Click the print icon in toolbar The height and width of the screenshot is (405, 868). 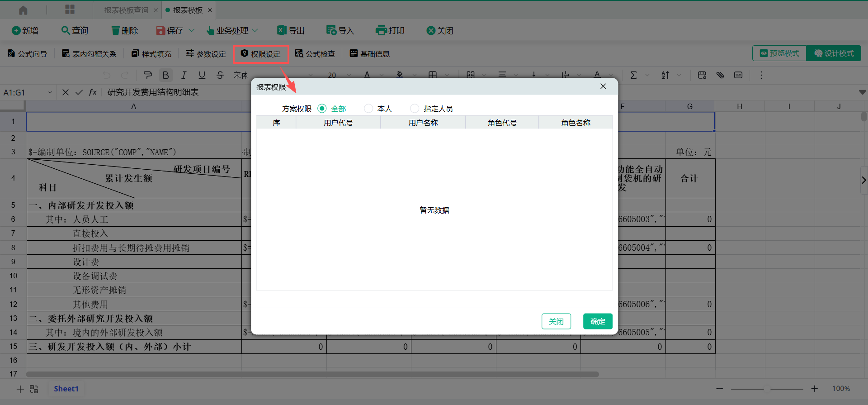(x=390, y=30)
